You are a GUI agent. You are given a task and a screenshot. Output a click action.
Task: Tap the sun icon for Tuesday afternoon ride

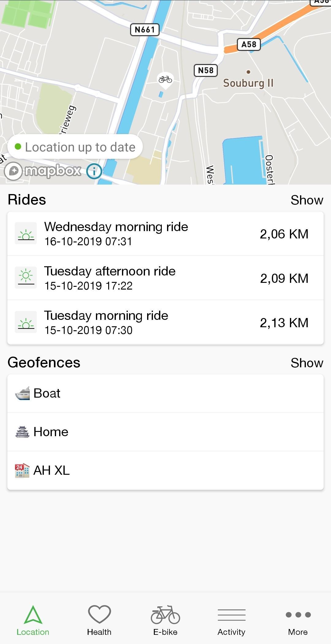click(x=26, y=278)
